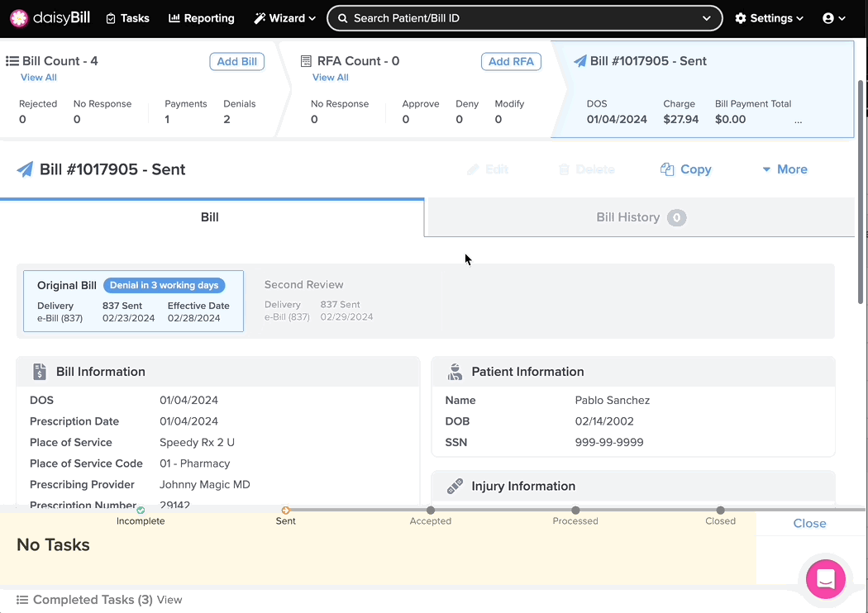
Task: Expand the Wizard menu
Action: tap(284, 18)
